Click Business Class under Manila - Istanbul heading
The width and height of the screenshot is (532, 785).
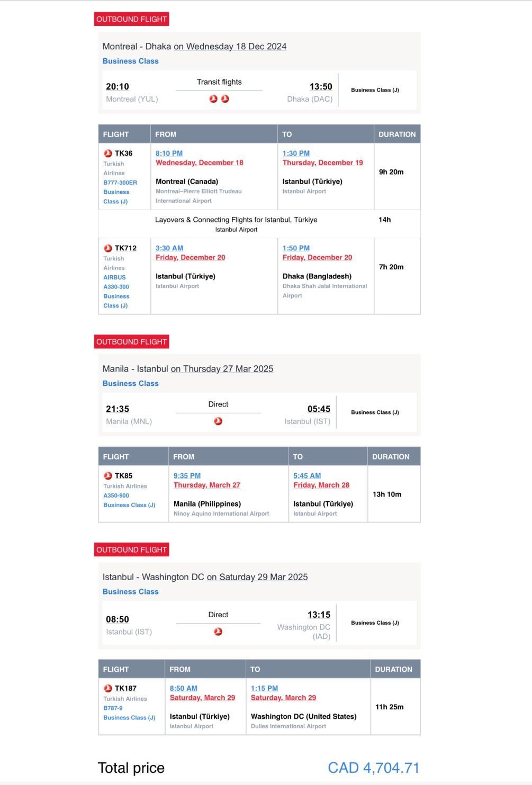click(130, 384)
